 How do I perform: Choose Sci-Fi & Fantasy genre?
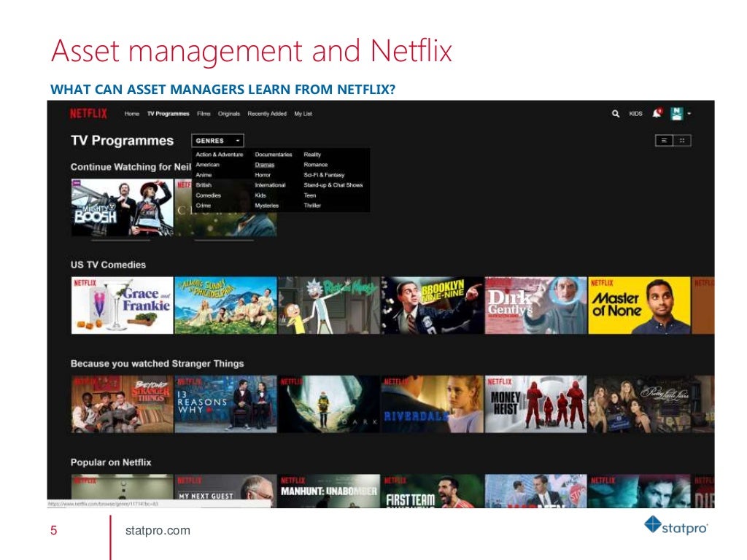click(x=324, y=175)
